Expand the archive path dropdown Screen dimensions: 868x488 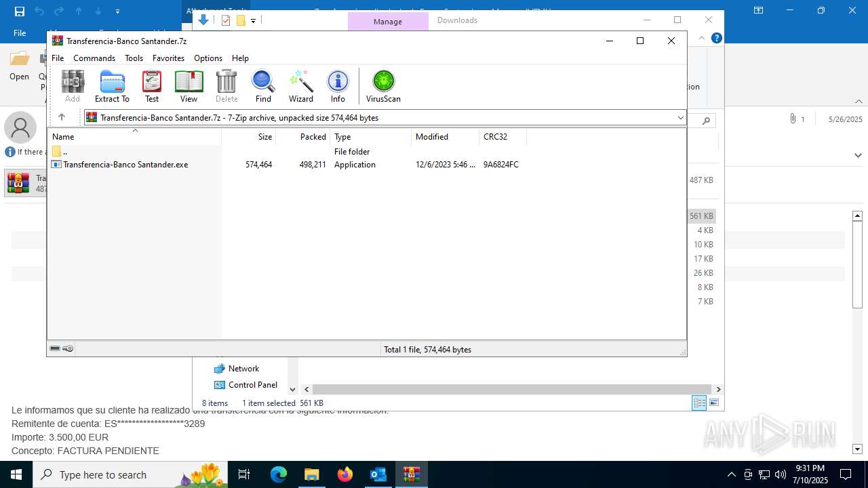pyautogui.click(x=680, y=118)
